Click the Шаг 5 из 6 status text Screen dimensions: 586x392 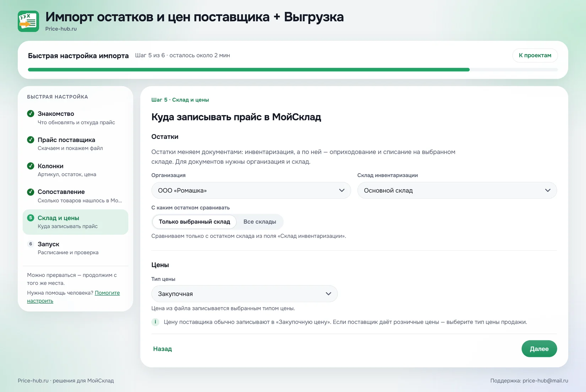tap(182, 55)
